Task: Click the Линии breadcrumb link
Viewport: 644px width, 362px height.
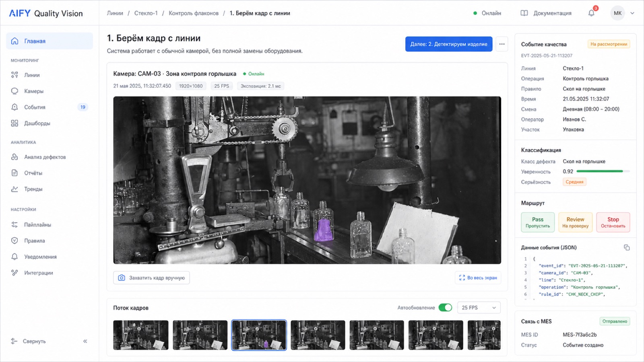Action: coord(115,13)
